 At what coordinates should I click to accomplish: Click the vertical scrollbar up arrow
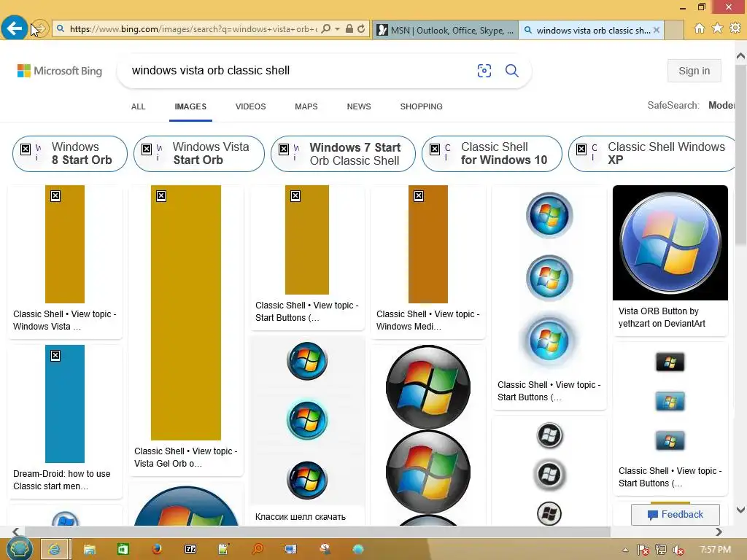click(741, 55)
